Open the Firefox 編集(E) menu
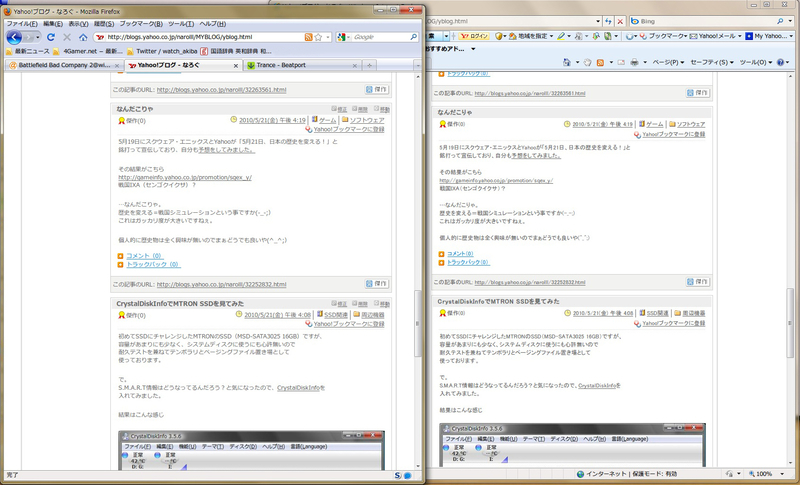The width and height of the screenshot is (800, 485). pyautogui.click(x=53, y=23)
